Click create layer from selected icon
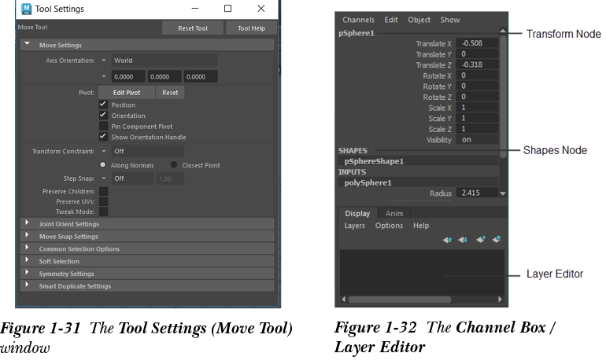Screen dimensions: 606x364 [x=497, y=239]
